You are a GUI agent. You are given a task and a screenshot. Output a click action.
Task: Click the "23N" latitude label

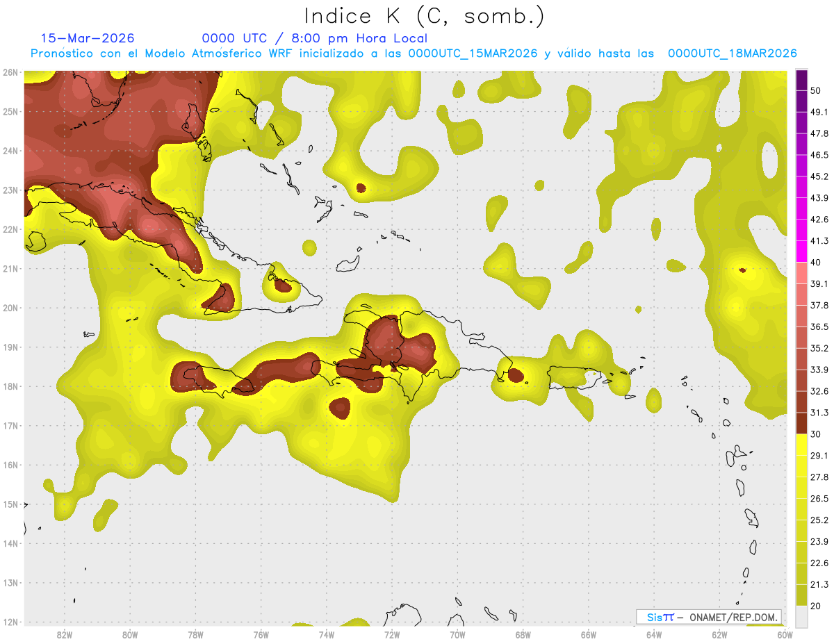coord(10,190)
